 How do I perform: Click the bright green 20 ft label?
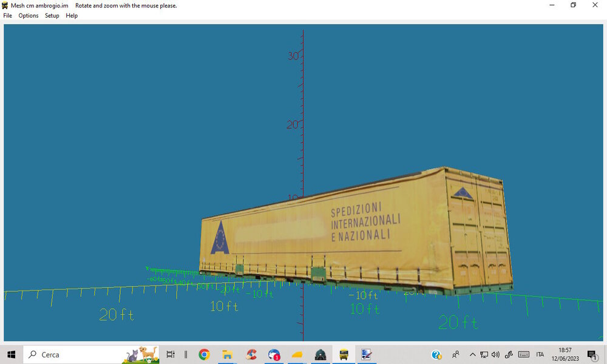click(458, 322)
